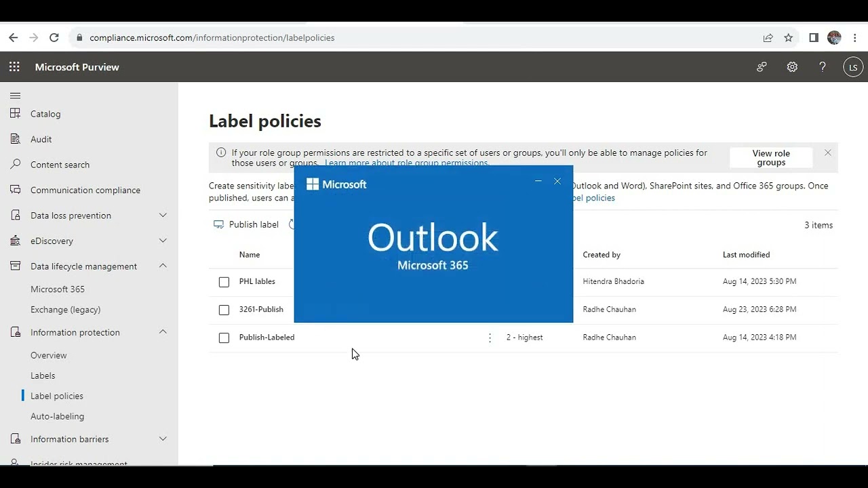Select the 3261-Publish checkbox
Image resolution: width=868 pixels, height=488 pixels.
224,310
